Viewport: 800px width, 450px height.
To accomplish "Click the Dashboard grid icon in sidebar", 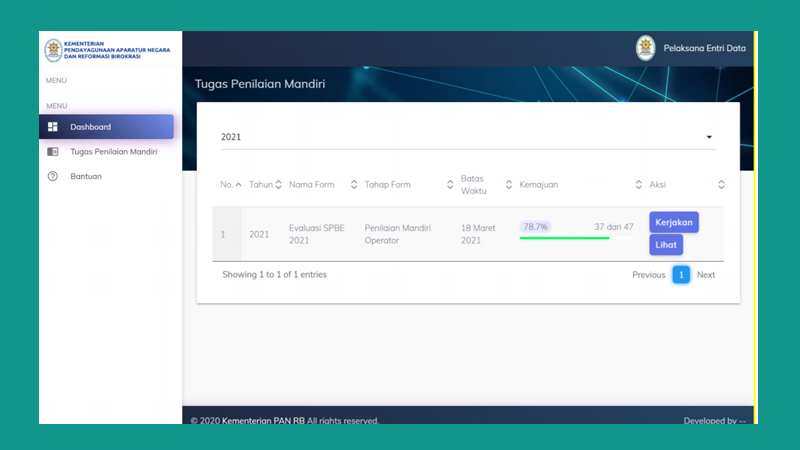I will [x=53, y=127].
